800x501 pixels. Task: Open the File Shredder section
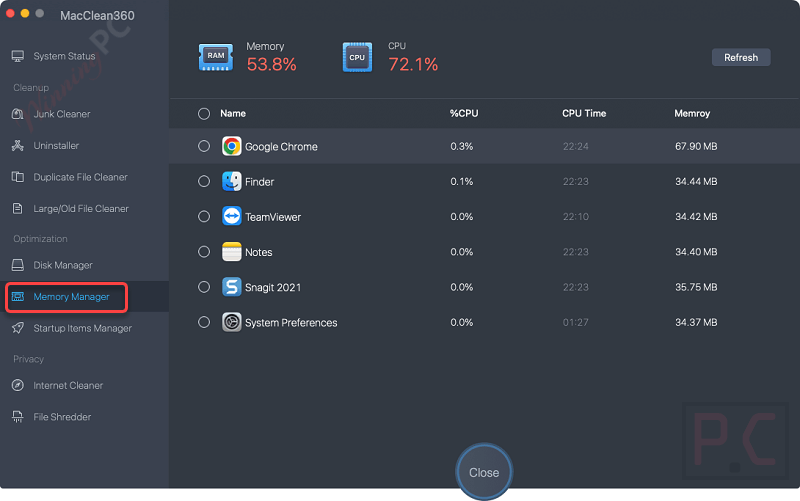(62, 416)
